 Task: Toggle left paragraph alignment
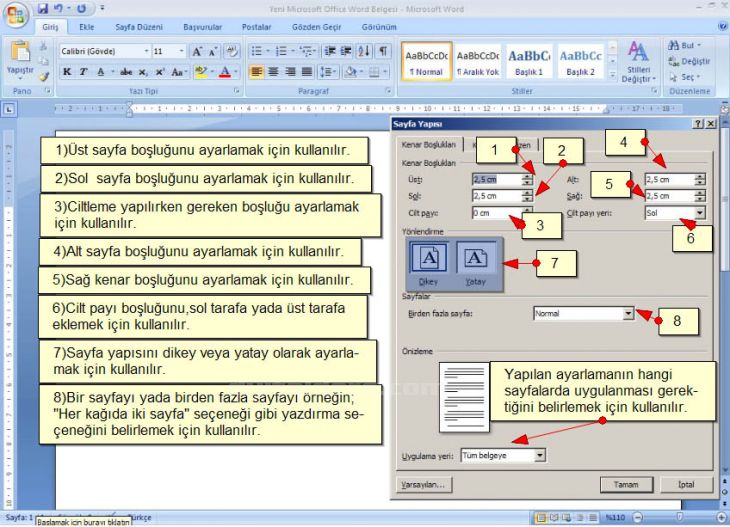coord(257,72)
